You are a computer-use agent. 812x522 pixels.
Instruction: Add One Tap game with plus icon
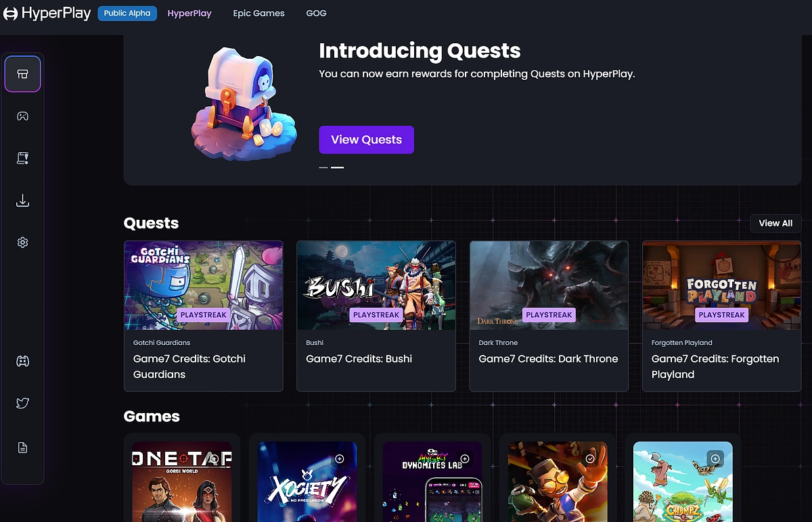[x=215, y=458]
